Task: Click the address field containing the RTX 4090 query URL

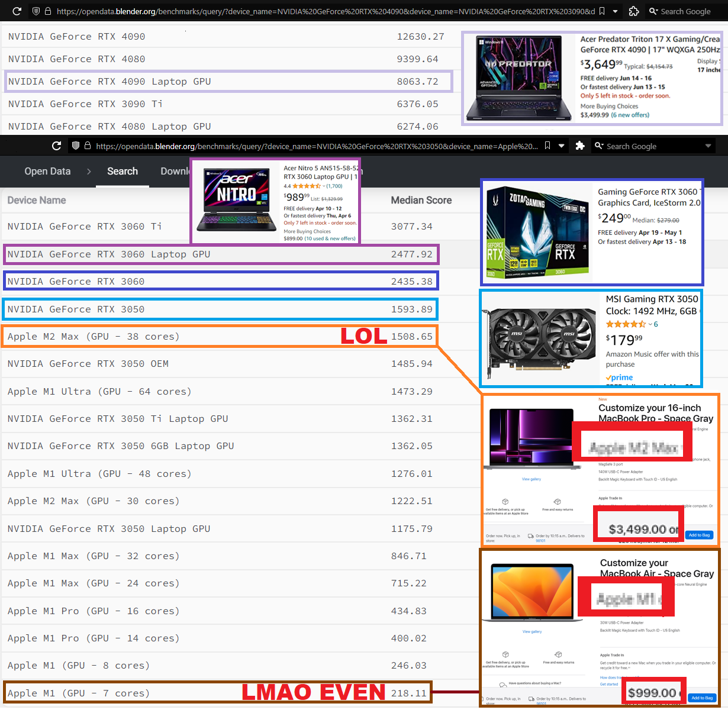Action: 326,11
